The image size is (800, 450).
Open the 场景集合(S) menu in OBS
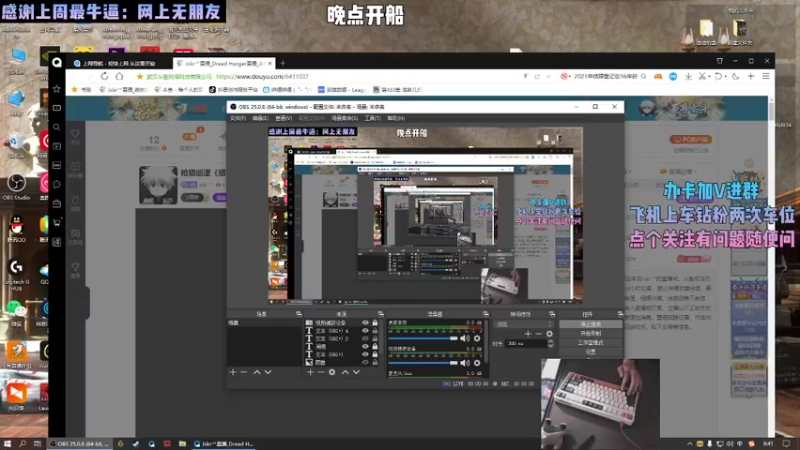[x=345, y=118]
